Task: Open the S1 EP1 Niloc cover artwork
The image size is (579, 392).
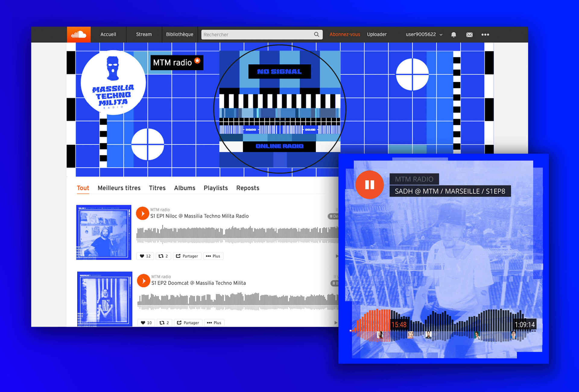Action: (104, 232)
